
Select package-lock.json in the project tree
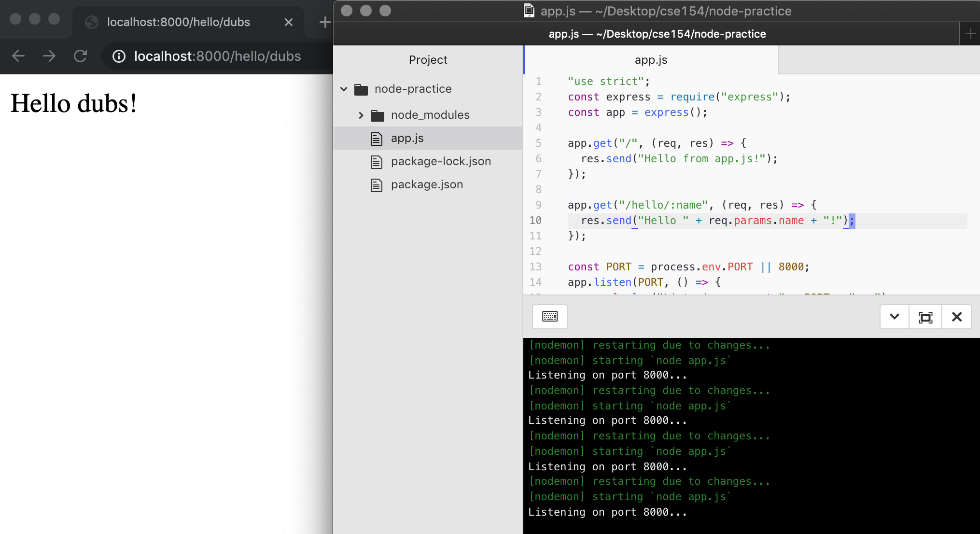click(x=441, y=161)
